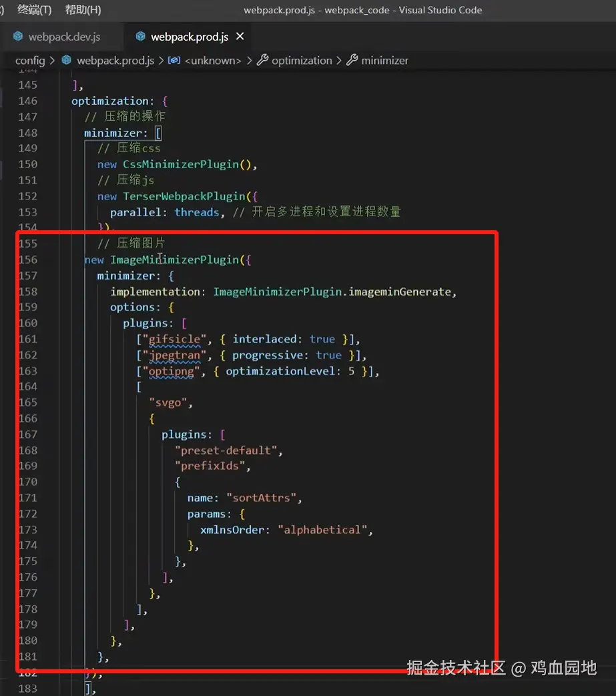This screenshot has width=616, height=696.
Task: Click the 'options' key on line 159
Action: point(132,307)
